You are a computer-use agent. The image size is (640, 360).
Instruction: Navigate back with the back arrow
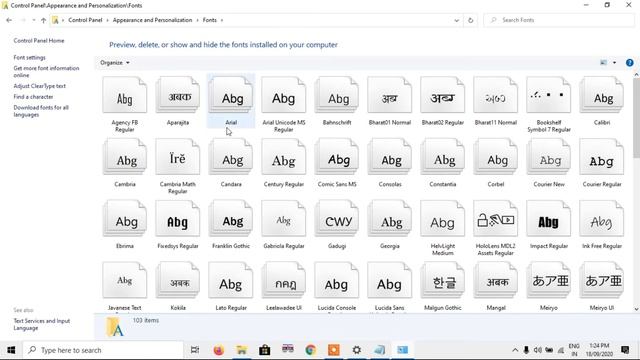pos(9,20)
